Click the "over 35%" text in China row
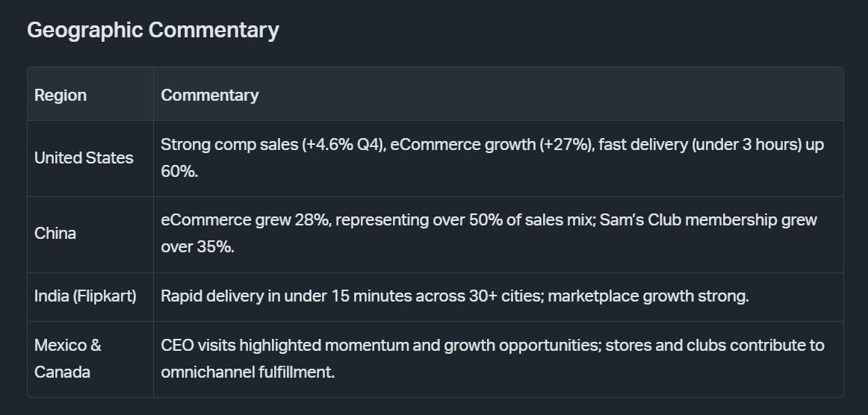The height and width of the screenshot is (415, 868). (x=197, y=246)
